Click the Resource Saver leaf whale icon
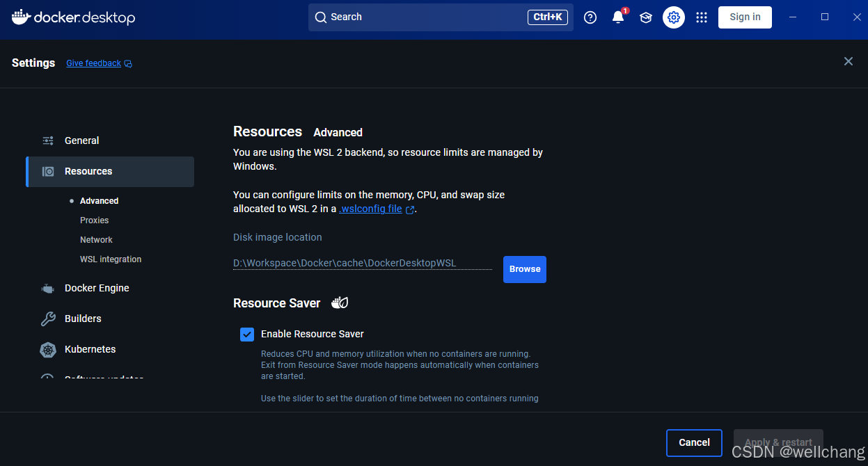The height and width of the screenshot is (466, 868). point(340,303)
